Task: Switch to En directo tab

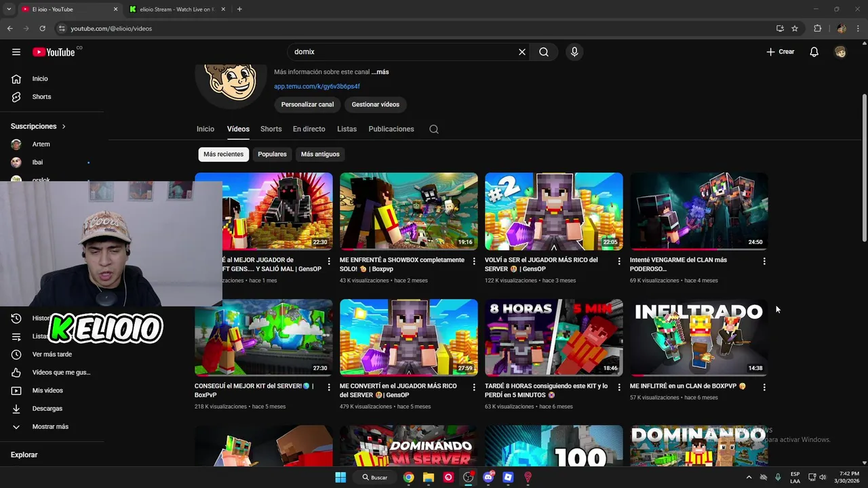Action: coord(309,129)
